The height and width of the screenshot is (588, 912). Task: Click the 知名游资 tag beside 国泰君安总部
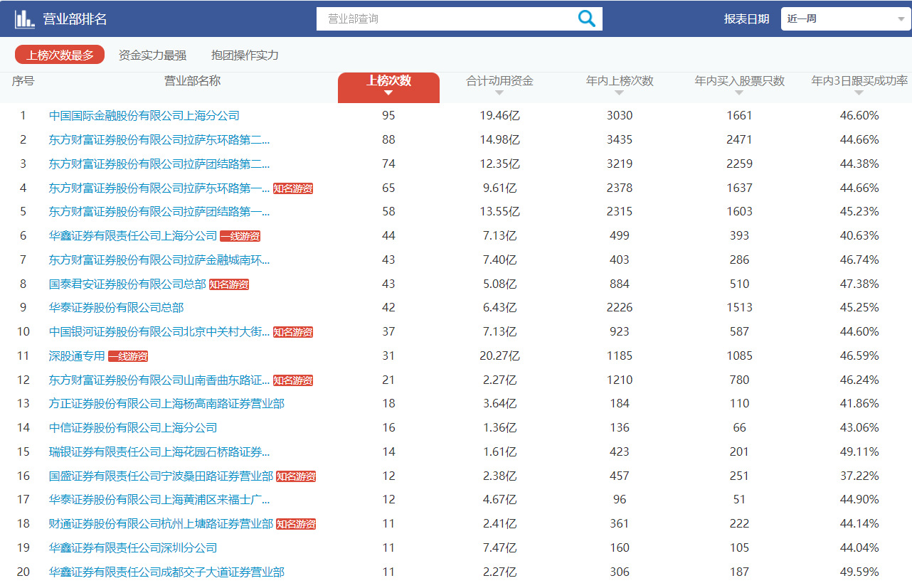pyautogui.click(x=230, y=284)
